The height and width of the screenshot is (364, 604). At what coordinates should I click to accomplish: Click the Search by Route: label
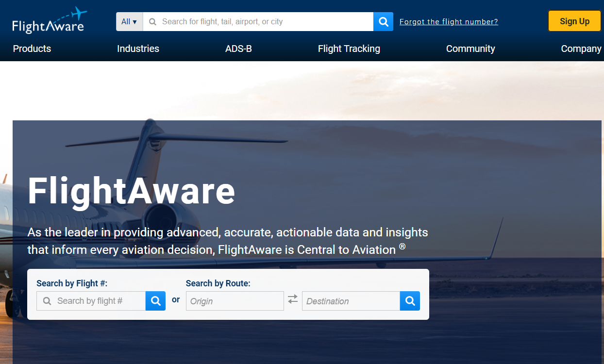[218, 283]
